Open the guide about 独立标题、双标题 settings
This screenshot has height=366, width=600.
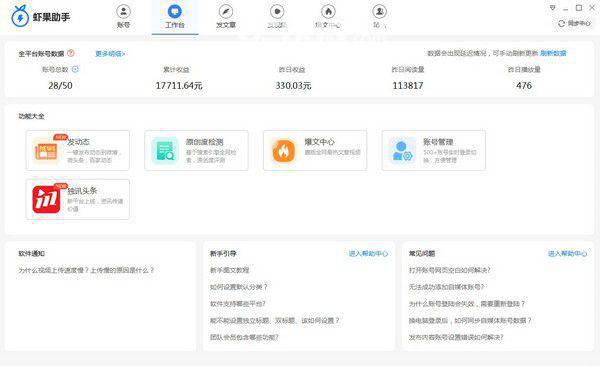point(274,320)
